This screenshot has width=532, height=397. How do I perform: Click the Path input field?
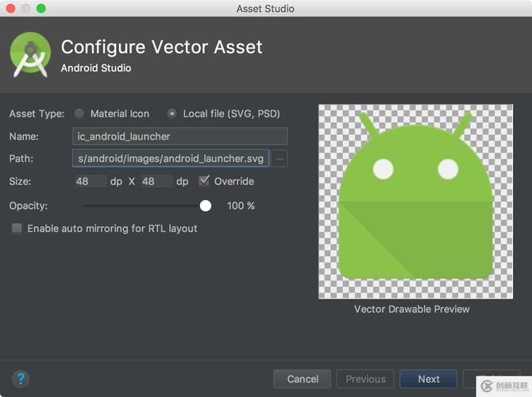[x=171, y=159]
